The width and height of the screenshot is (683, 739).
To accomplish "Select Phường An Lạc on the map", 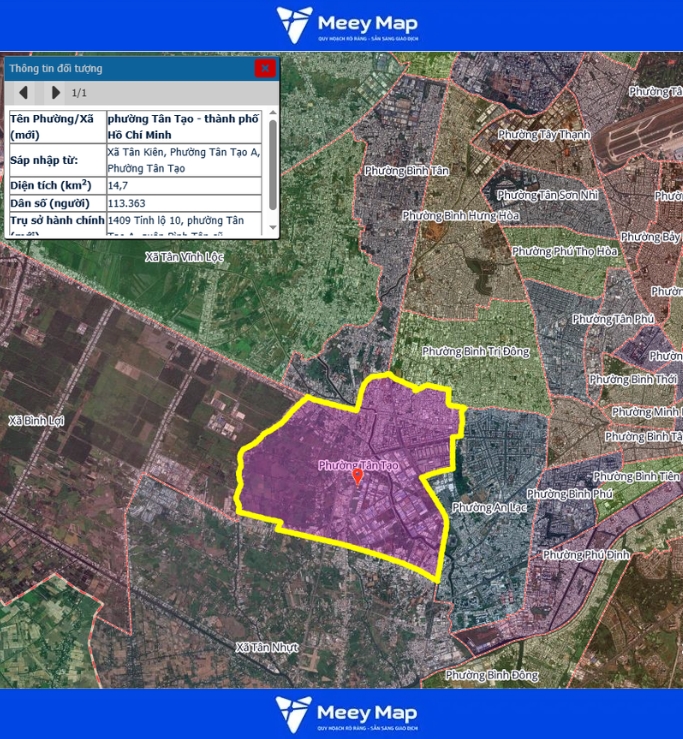I will point(489,508).
